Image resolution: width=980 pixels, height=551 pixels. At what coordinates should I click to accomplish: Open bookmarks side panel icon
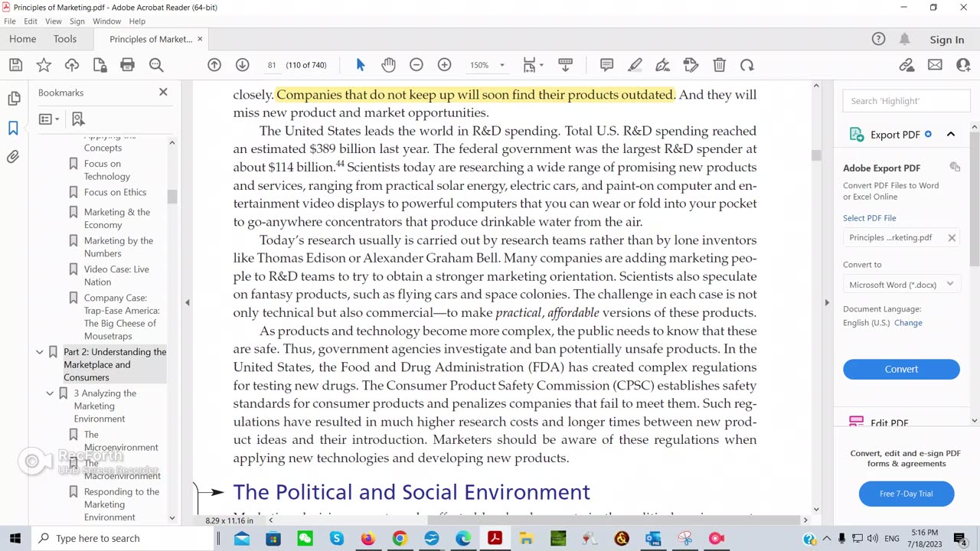coord(13,128)
